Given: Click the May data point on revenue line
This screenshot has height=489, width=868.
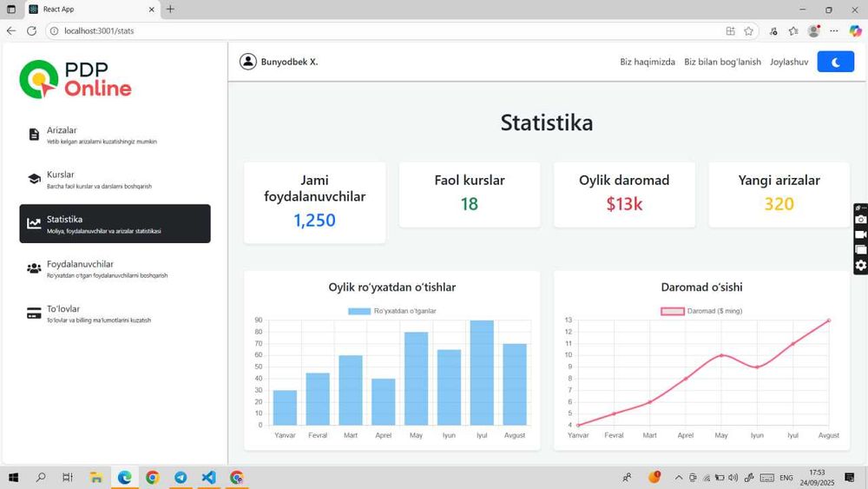Looking at the screenshot, I should click(721, 355).
